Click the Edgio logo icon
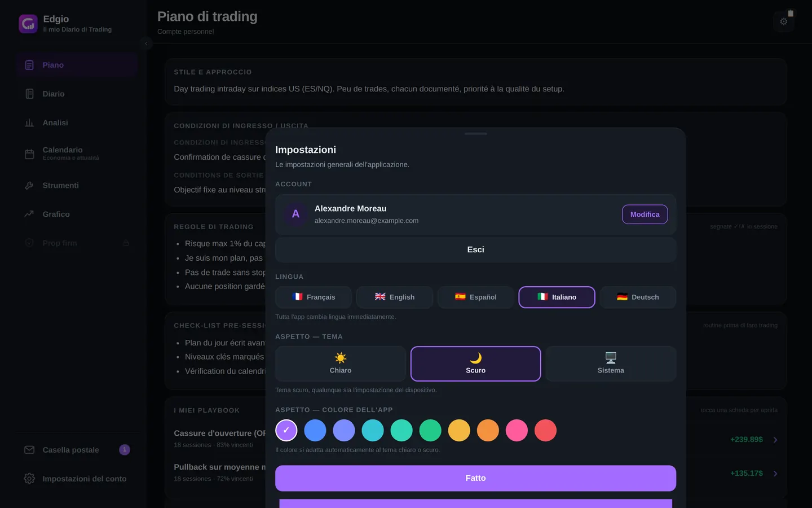 point(28,24)
